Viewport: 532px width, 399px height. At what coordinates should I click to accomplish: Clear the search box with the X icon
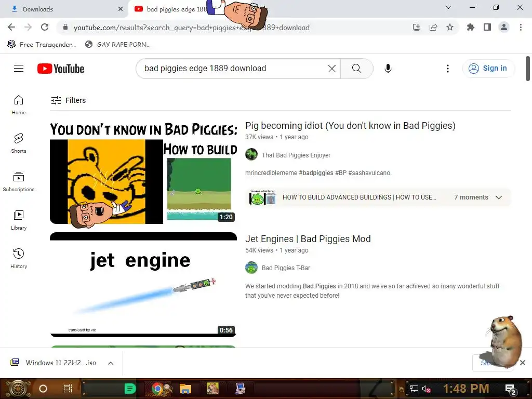[x=332, y=69]
